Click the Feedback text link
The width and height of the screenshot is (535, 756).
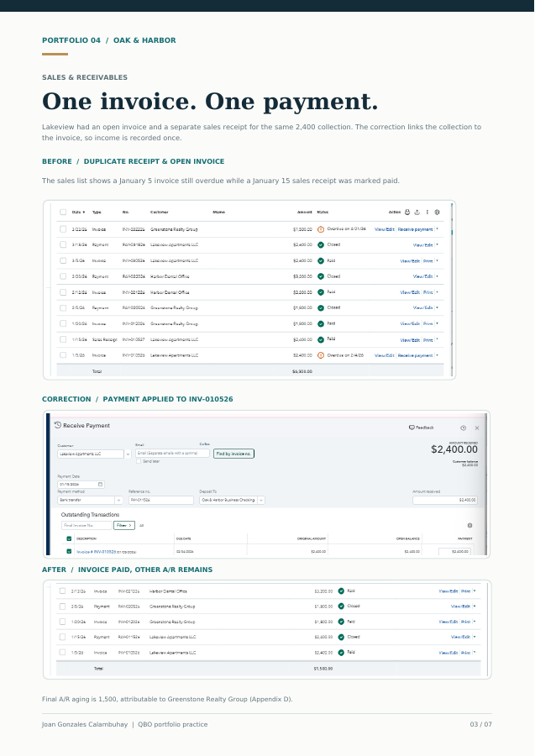[x=425, y=428]
